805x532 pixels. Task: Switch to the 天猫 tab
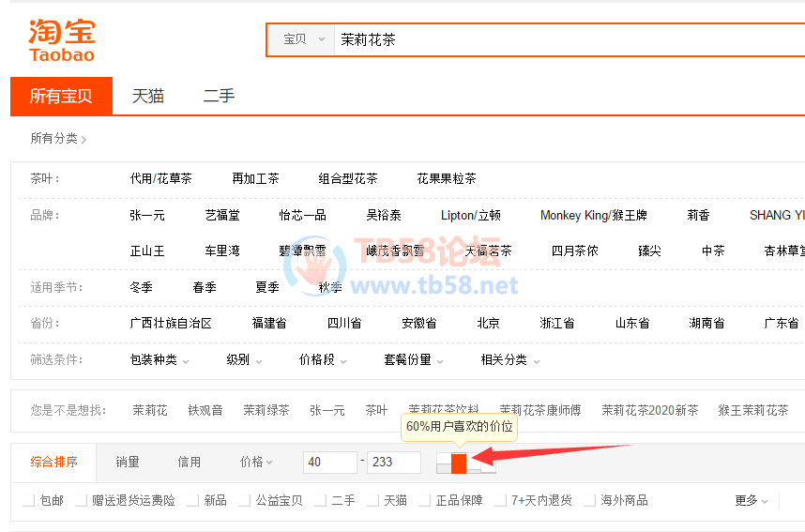click(148, 96)
